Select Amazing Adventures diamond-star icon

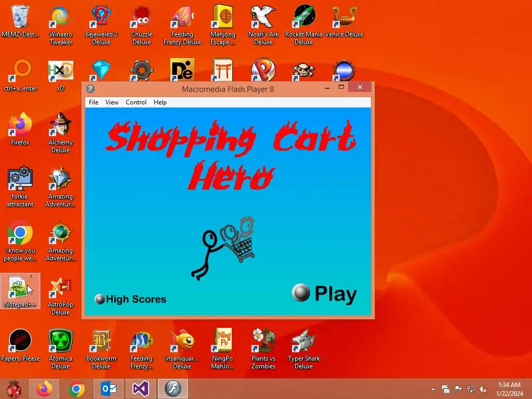[60, 187]
